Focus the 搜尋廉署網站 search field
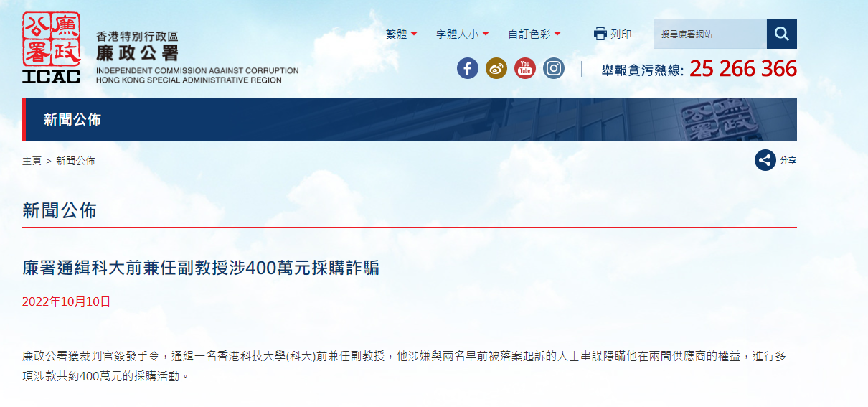 click(x=709, y=34)
